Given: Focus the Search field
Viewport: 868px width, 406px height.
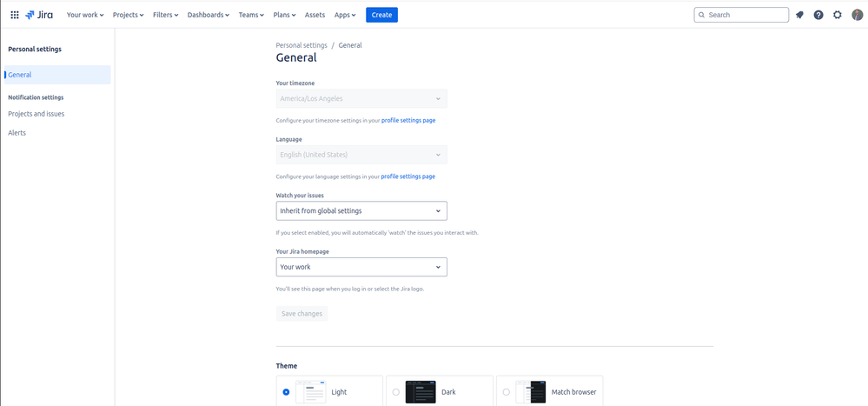Looking at the screenshot, I should (x=741, y=15).
